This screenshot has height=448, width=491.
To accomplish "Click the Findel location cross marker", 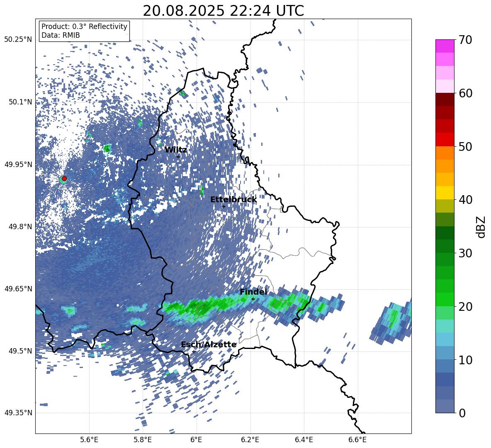I will (253, 299).
